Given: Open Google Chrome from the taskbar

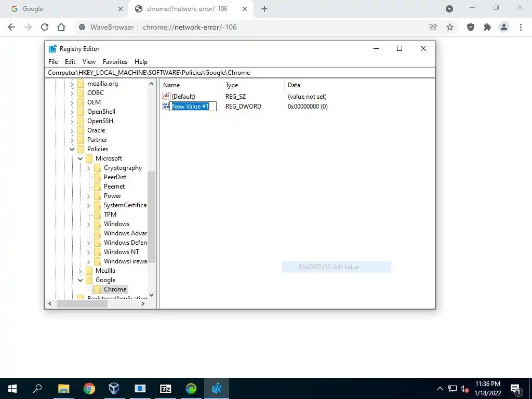Looking at the screenshot, I should (89, 389).
